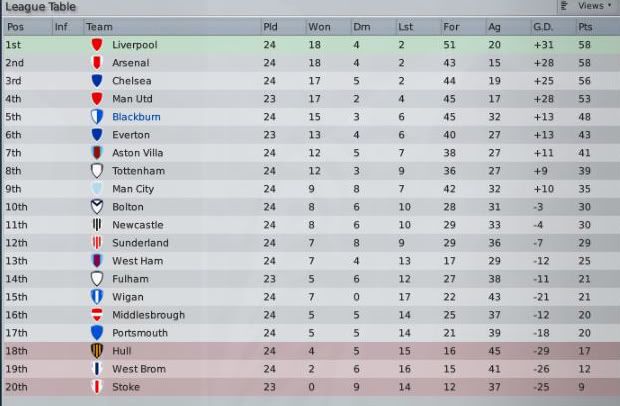Image resolution: width=620 pixels, height=406 pixels.
Task: Click the Hull club badge icon
Action: 97,351
